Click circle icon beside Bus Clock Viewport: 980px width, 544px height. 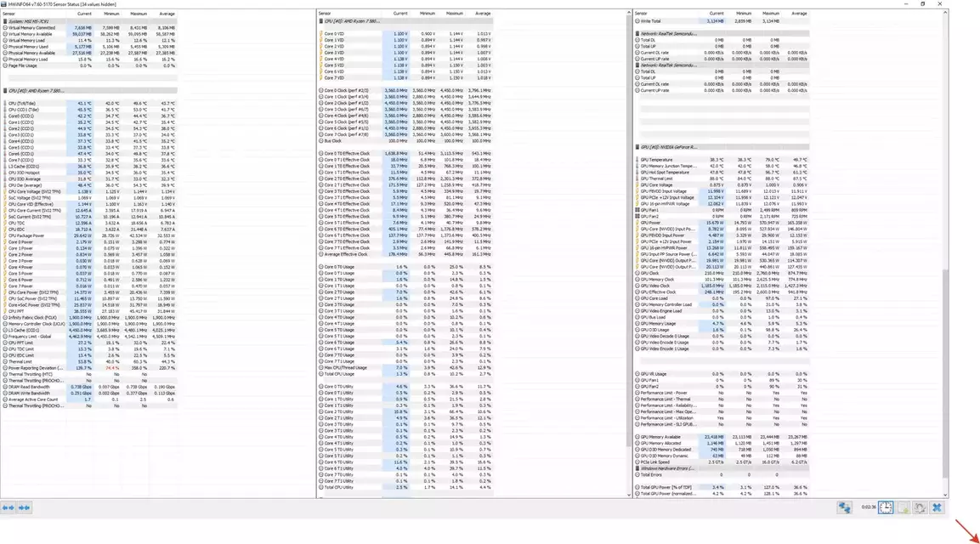(x=321, y=141)
